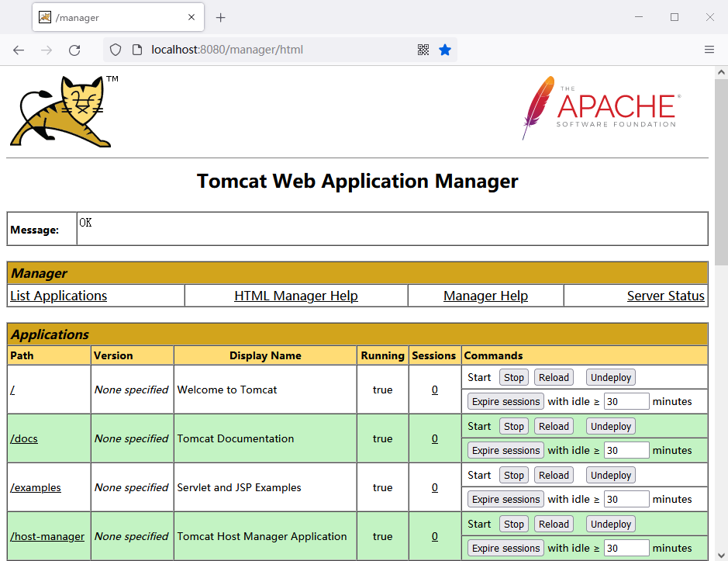The width and height of the screenshot is (728, 561).
Task: Click sessions count for Tomcat Documentation
Action: (435, 438)
